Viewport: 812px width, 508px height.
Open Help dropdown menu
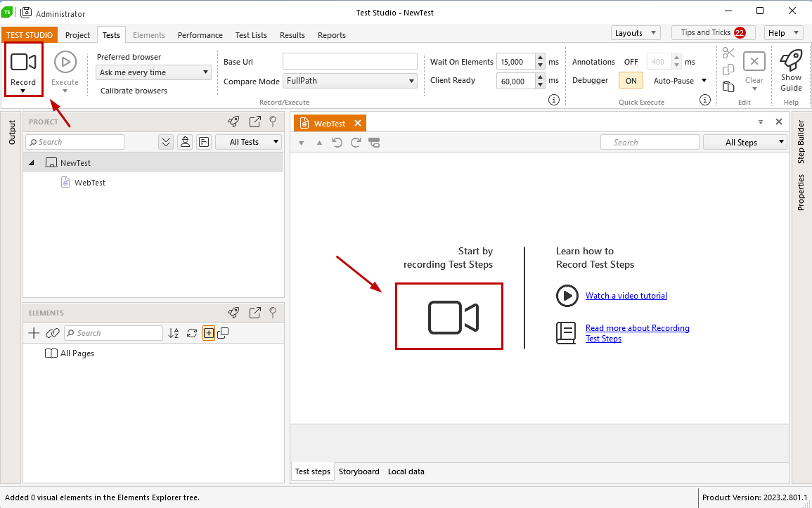(783, 33)
